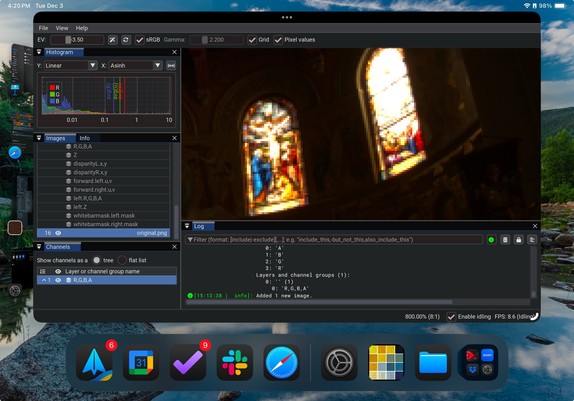Close the Images panel
574x401 pixels.
[174, 138]
